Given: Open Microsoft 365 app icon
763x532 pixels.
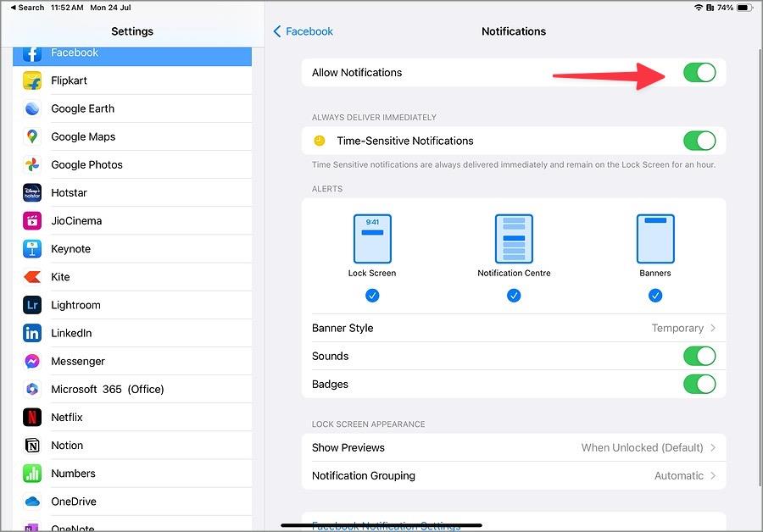Looking at the screenshot, I should point(32,389).
